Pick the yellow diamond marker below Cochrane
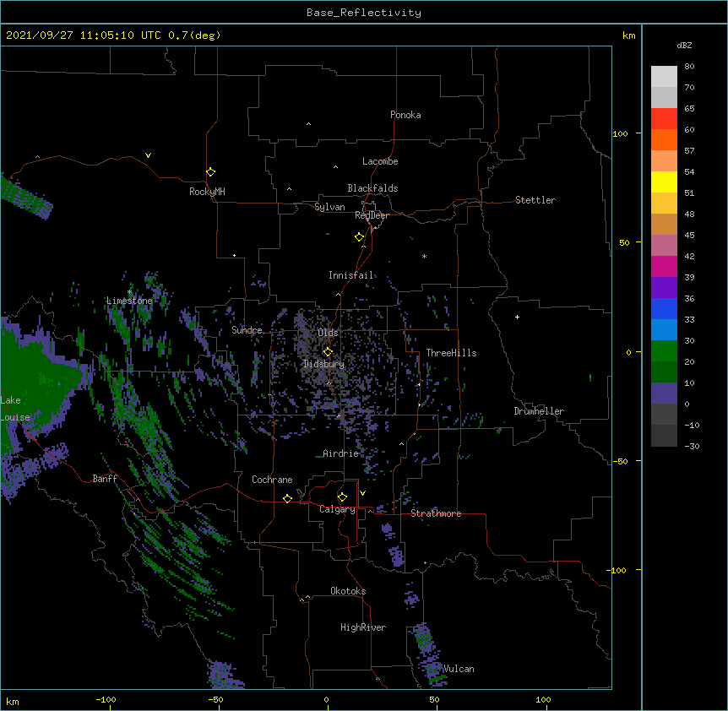This screenshot has width=728, height=711. pos(287,498)
